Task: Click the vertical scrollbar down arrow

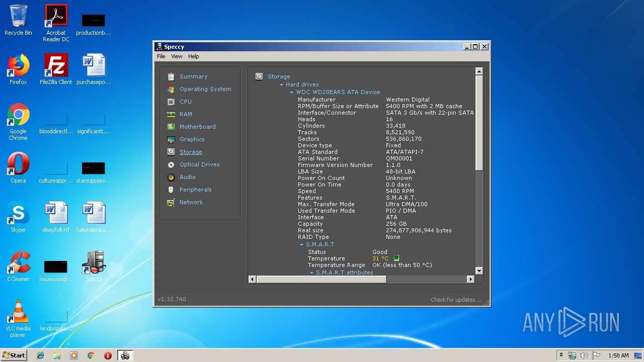Action: pyautogui.click(x=479, y=270)
